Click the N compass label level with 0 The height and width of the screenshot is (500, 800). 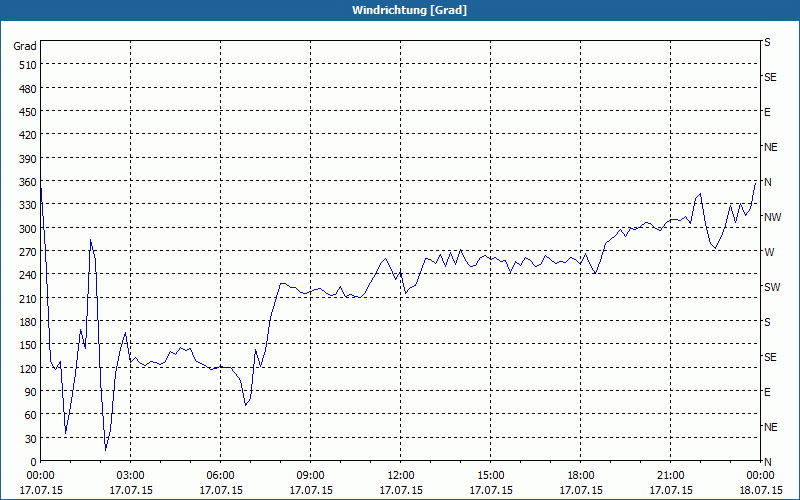click(x=767, y=462)
